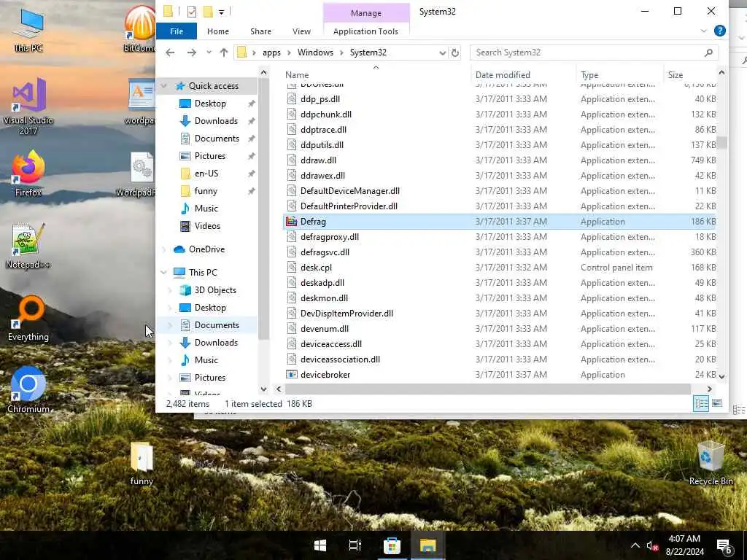747x560 pixels.
Task: Select the en-US quick access folder
Action: coord(206,174)
